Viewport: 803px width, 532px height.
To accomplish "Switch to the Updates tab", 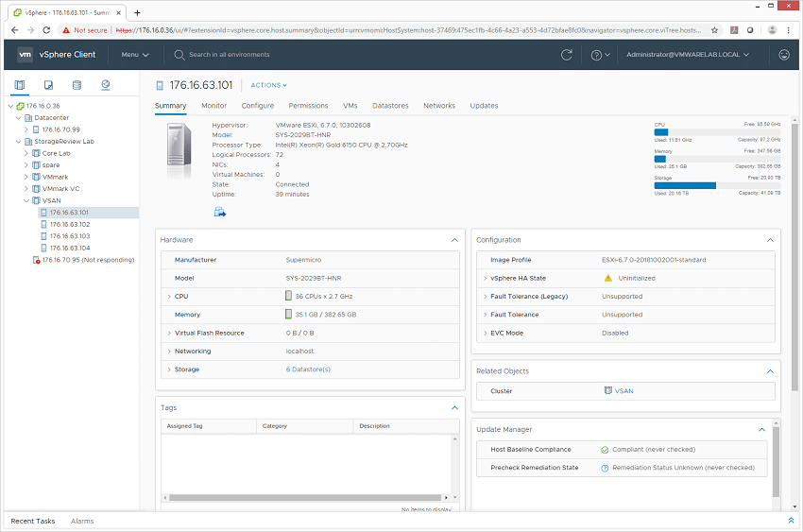I will [484, 106].
